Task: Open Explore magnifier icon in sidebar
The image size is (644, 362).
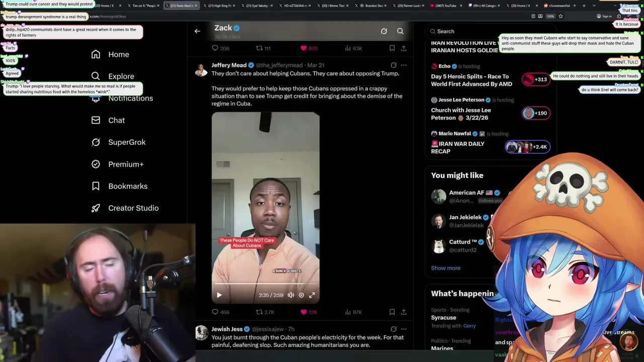Action: tap(96, 76)
